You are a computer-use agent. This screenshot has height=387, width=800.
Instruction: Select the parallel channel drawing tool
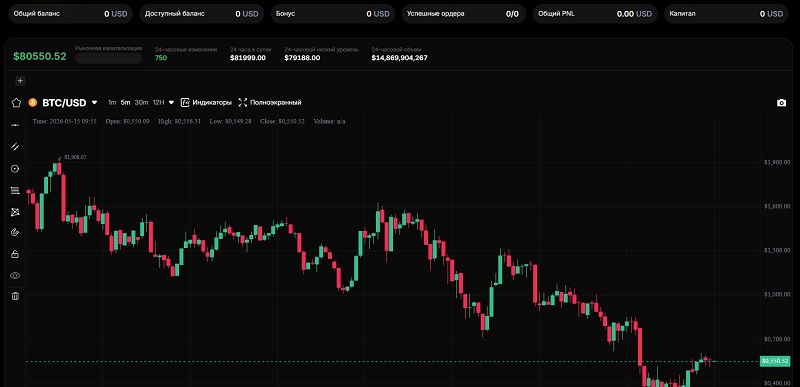coord(15,147)
